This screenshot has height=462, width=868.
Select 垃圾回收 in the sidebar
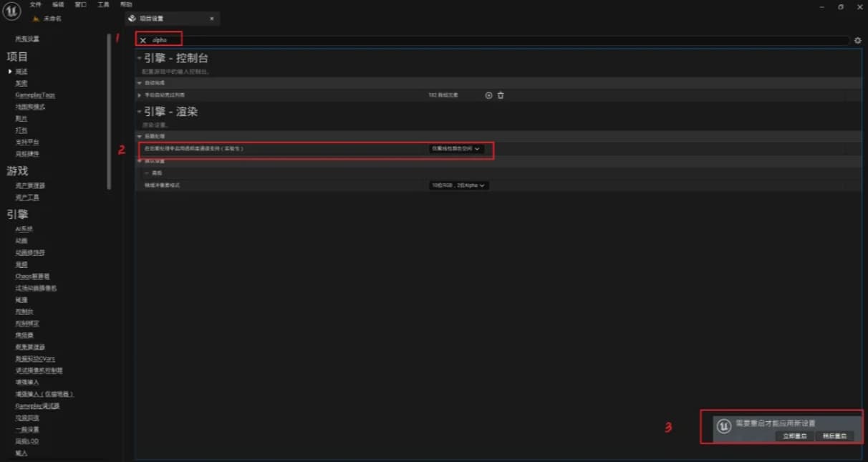pyautogui.click(x=27, y=418)
